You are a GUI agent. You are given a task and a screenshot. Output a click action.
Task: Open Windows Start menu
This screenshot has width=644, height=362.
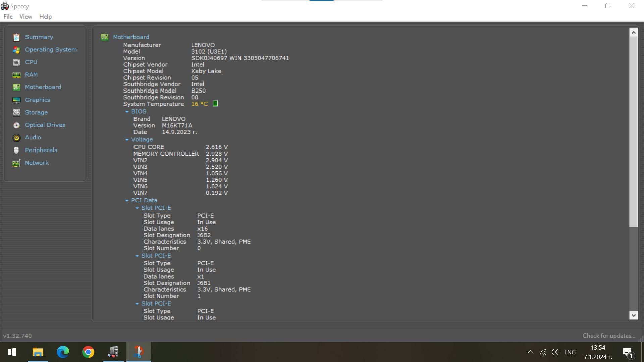click(12, 352)
